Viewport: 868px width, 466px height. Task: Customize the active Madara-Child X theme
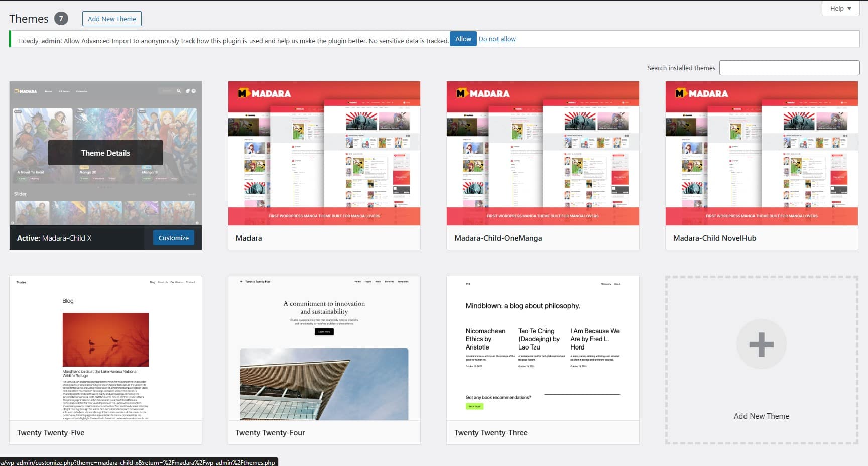[x=173, y=238]
